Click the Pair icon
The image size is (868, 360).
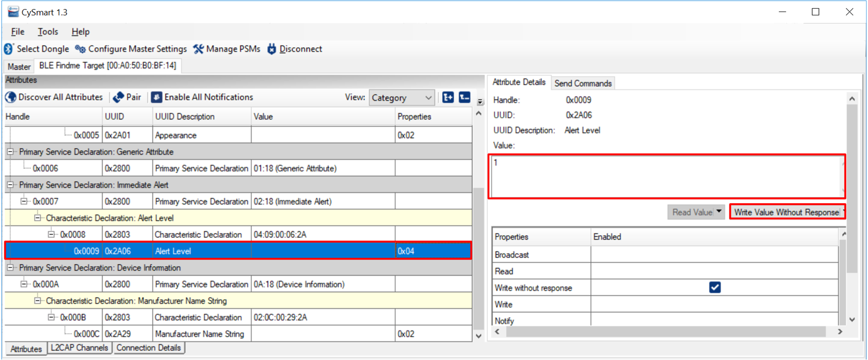118,97
